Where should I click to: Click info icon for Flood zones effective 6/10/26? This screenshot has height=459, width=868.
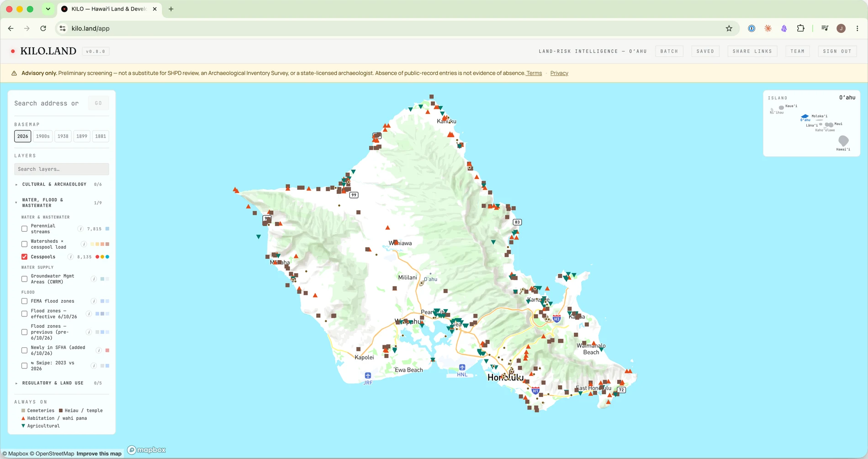(x=89, y=314)
